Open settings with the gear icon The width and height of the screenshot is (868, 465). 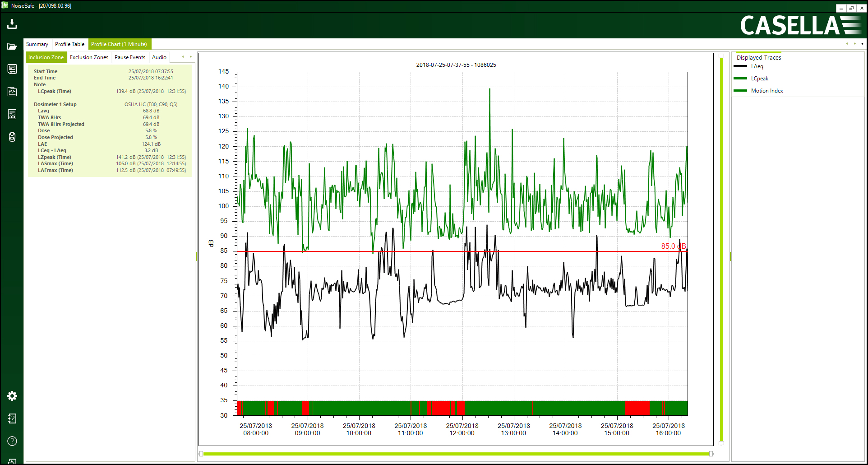tap(12, 396)
